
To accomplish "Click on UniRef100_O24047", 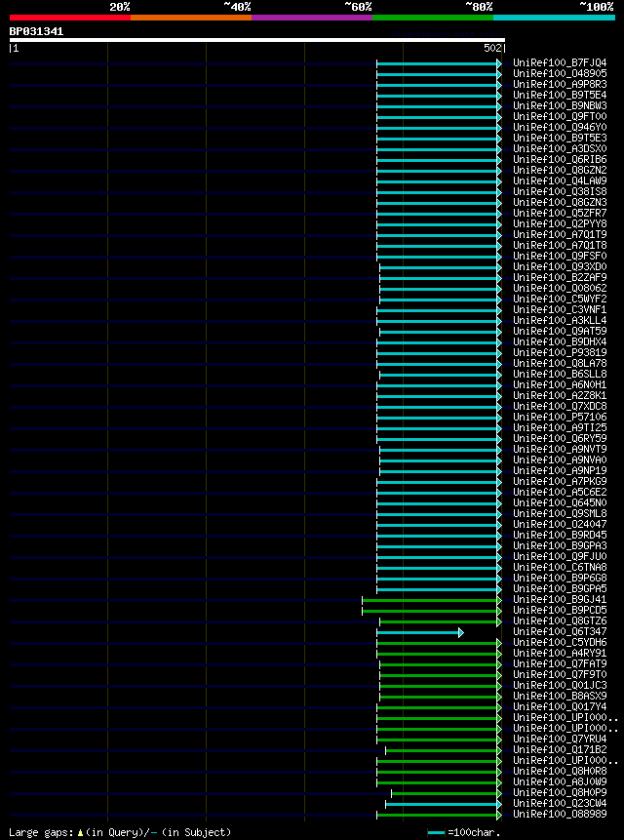I will point(560,525).
